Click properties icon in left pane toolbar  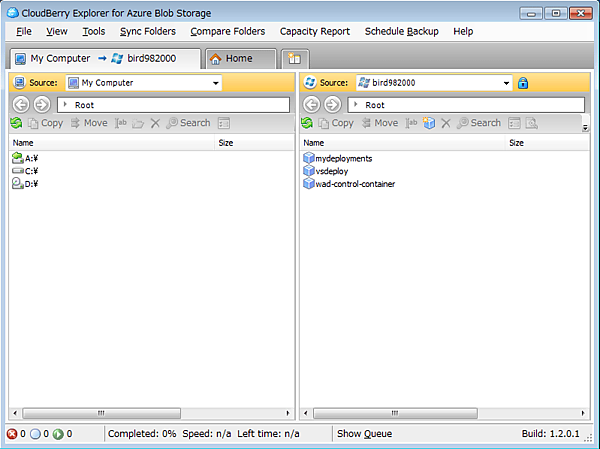coord(224,123)
